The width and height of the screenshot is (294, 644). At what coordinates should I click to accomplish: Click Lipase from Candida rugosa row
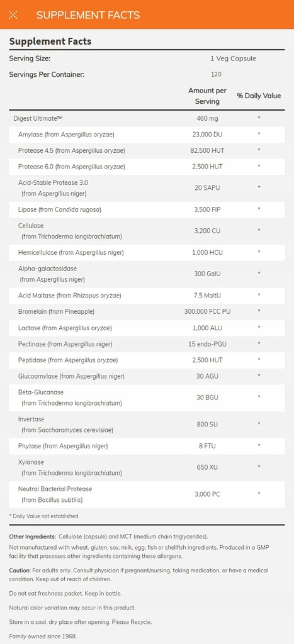click(x=147, y=209)
